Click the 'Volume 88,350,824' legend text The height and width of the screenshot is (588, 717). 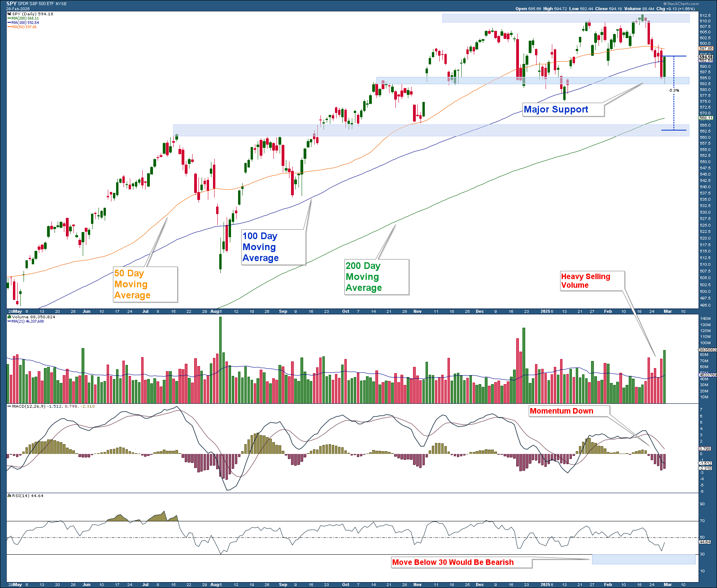[x=33, y=317]
